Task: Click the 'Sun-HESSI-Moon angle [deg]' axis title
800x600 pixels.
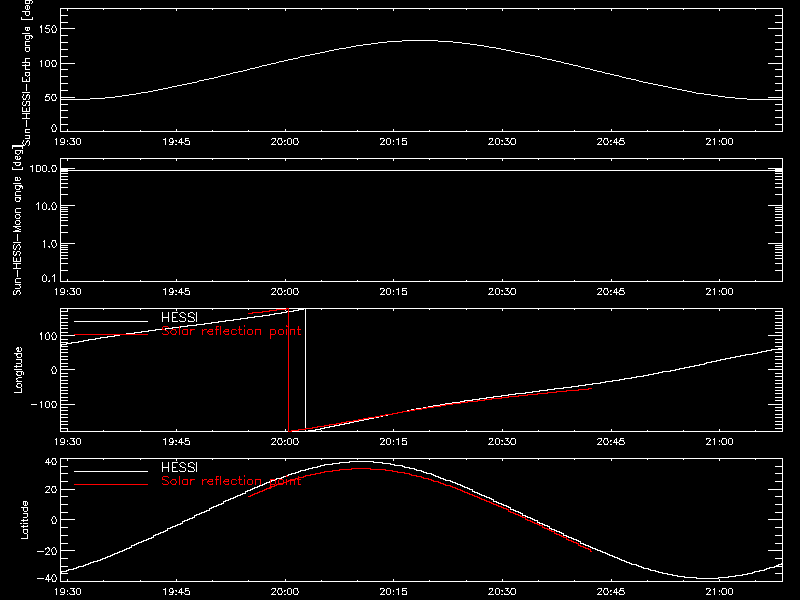Action: coord(17,220)
